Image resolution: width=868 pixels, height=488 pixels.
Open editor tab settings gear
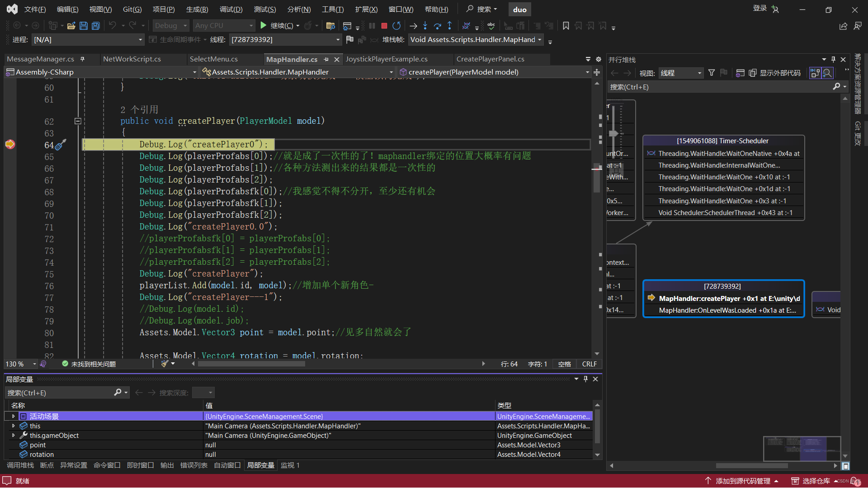[599, 59]
